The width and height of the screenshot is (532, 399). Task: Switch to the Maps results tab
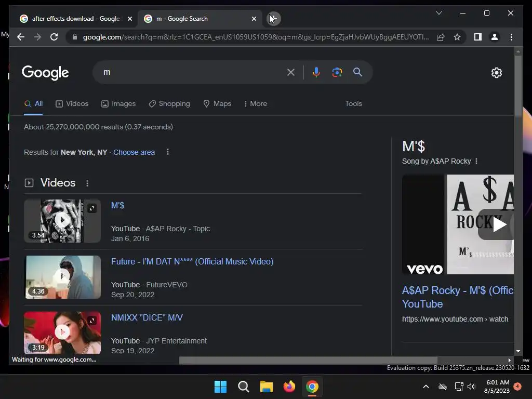click(x=217, y=104)
